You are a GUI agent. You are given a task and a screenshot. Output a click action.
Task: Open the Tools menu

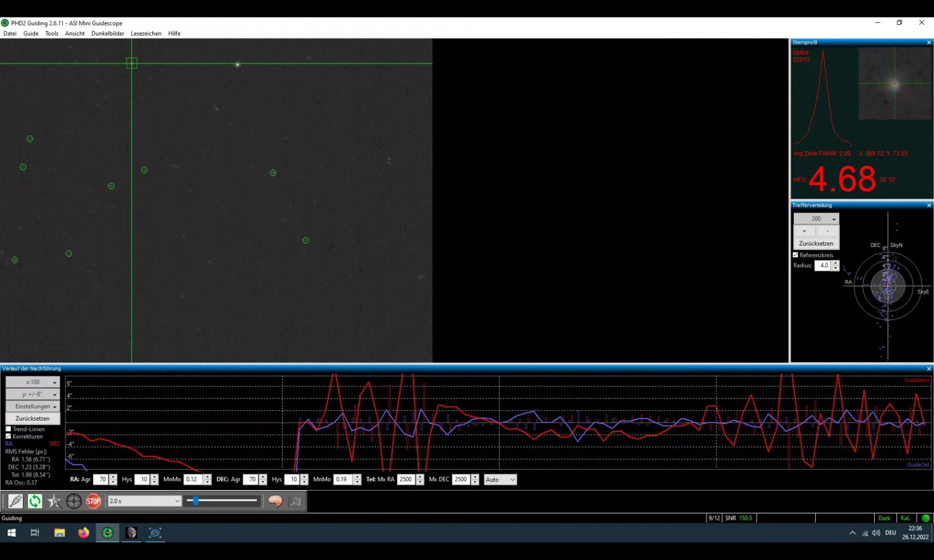click(x=52, y=34)
